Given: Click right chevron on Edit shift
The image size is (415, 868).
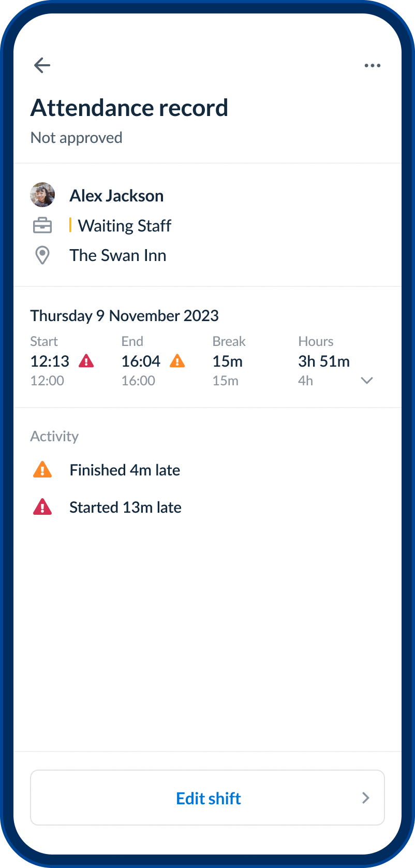Looking at the screenshot, I should pos(366,798).
